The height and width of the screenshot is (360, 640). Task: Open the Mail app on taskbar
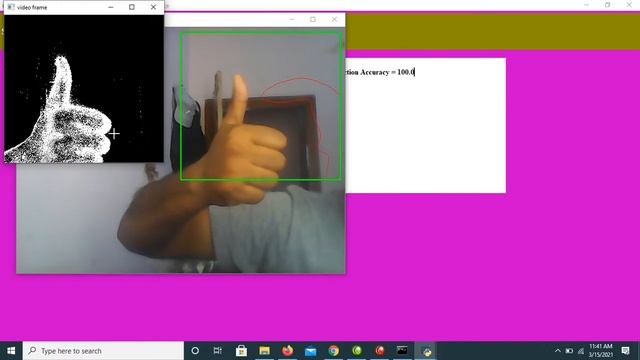click(x=311, y=351)
